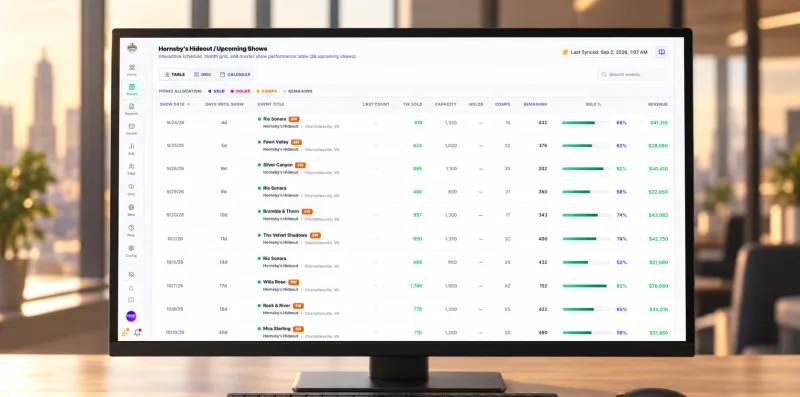
Task: Toggle the Sold legend filter
Action: [216, 91]
